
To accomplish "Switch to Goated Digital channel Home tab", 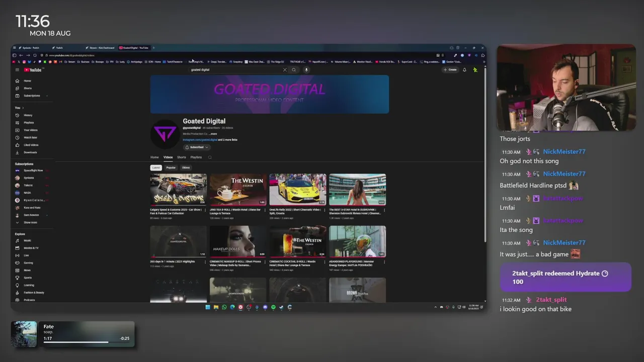I will [154, 157].
